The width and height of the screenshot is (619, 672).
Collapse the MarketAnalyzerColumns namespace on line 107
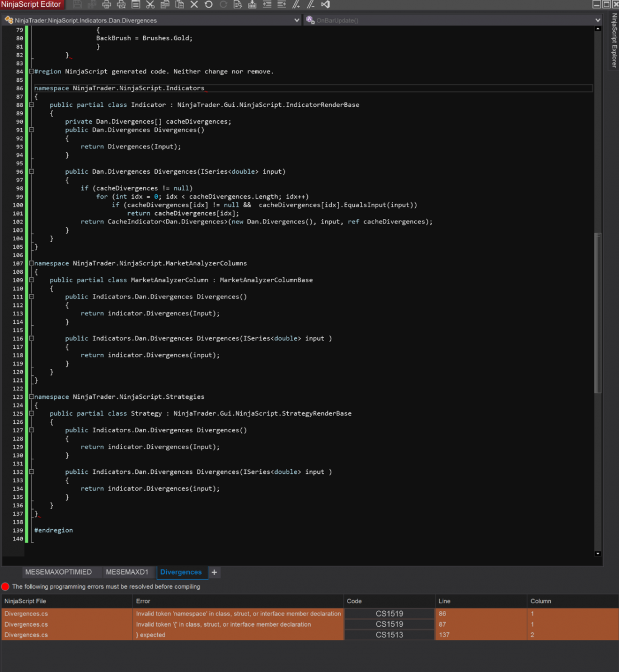click(31, 263)
